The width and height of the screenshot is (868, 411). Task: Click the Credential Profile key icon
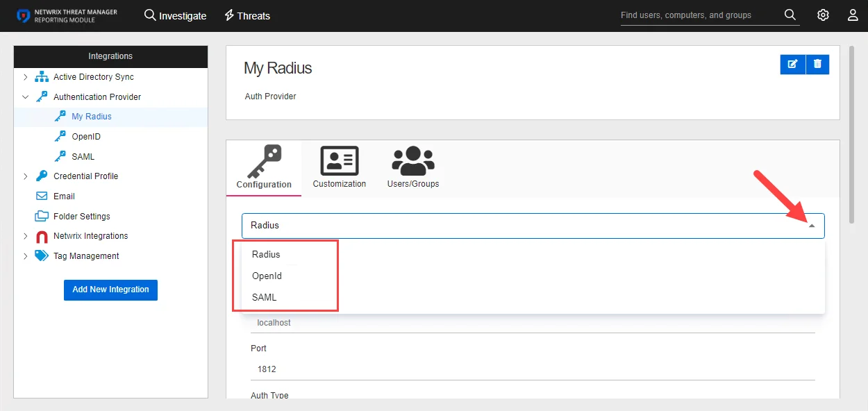pyautogui.click(x=42, y=176)
